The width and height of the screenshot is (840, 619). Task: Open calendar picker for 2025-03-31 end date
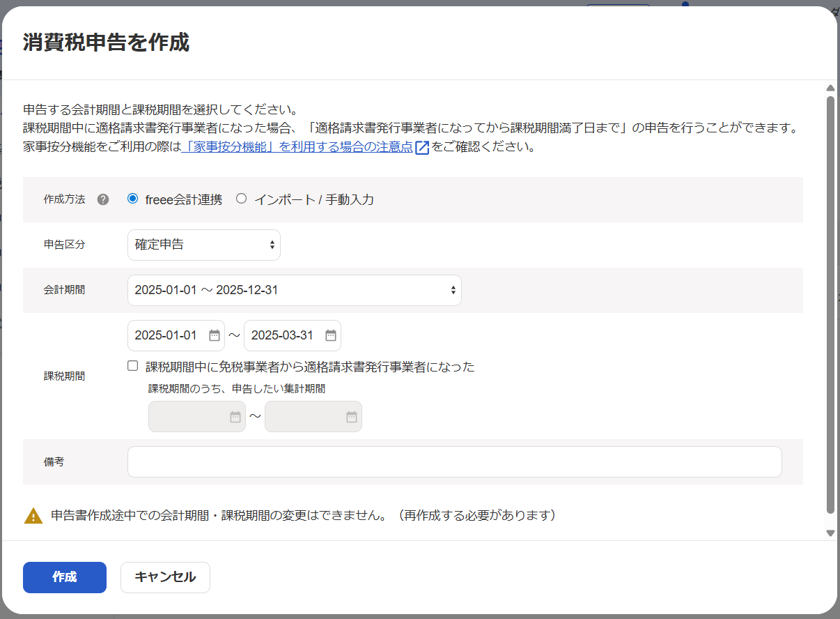tap(331, 335)
